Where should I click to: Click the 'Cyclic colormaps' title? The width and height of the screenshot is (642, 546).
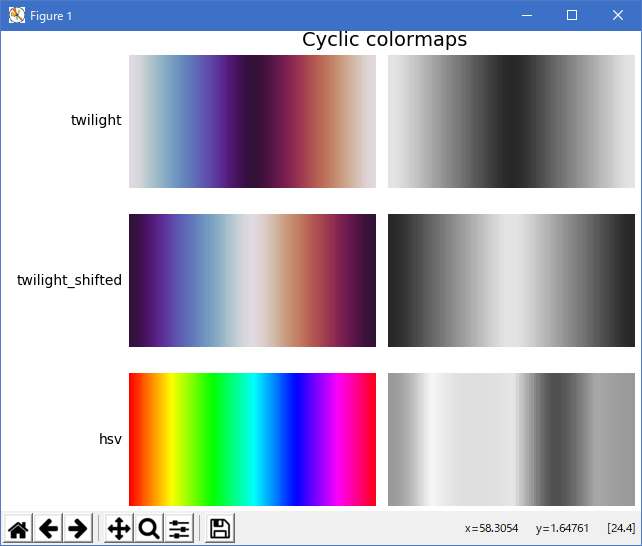click(384, 40)
